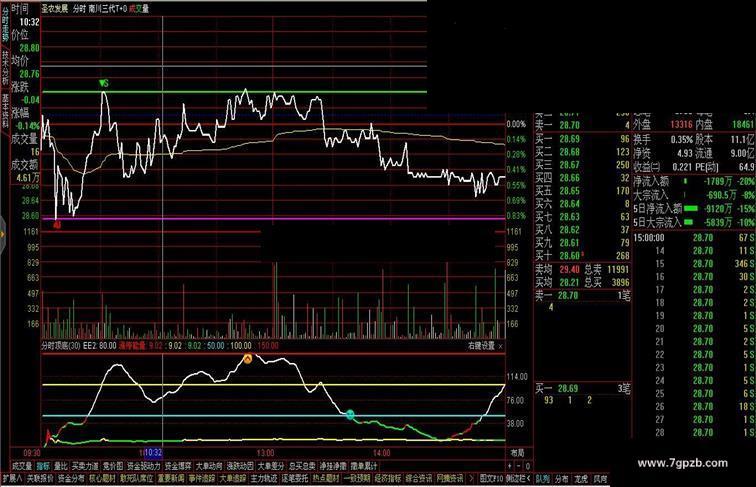Open the 资金分布 tab
Viewport: 756px width, 487px height.
tap(71, 479)
